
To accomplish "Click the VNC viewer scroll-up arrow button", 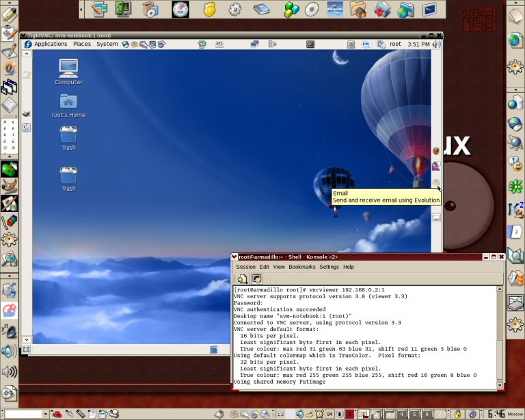I will click(x=27, y=53).
